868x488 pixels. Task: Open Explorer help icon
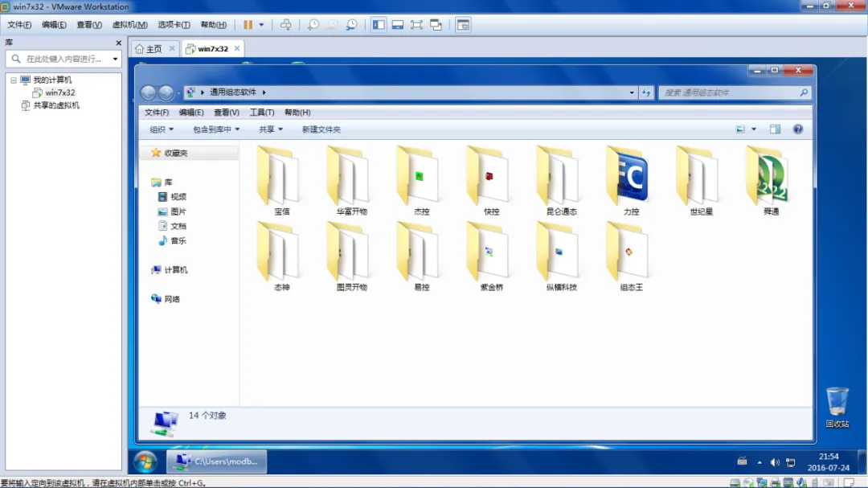(x=798, y=129)
